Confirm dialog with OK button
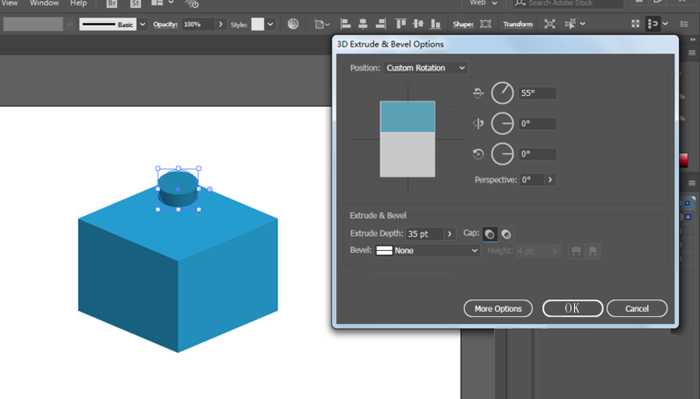 pos(572,308)
